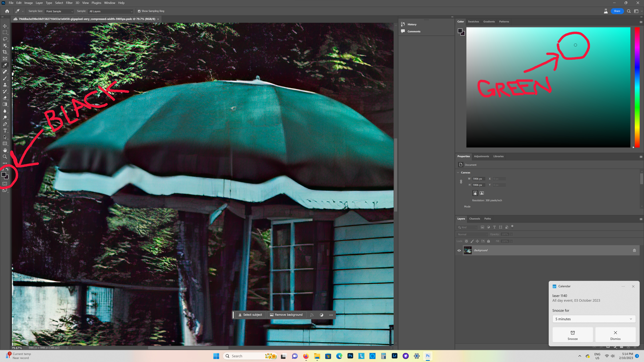Click the Background layer thumbnail

pos(468,250)
